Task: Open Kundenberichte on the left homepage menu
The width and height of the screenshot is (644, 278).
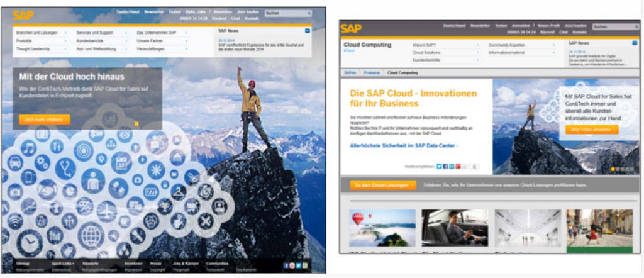Action: pyautogui.click(x=89, y=41)
